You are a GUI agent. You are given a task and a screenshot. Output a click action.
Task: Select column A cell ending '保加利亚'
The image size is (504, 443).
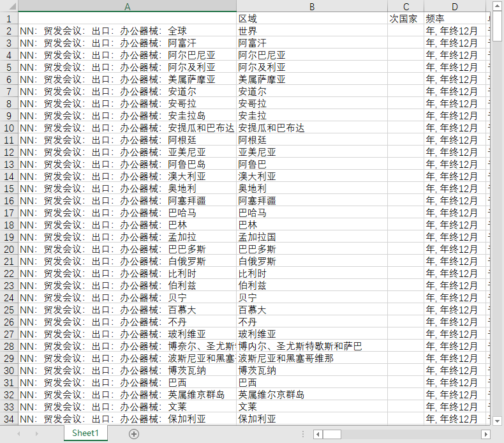click(128, 419)
